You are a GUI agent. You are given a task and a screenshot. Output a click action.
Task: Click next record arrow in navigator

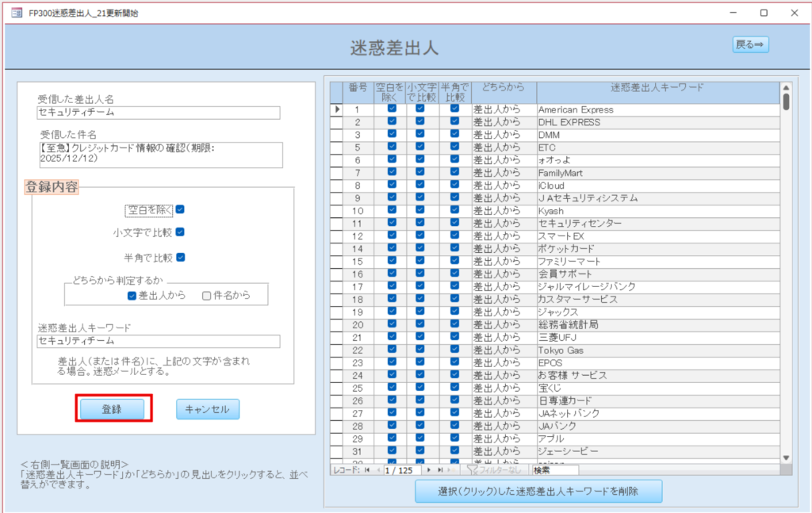pyautogui.click(x=429, y=470)
